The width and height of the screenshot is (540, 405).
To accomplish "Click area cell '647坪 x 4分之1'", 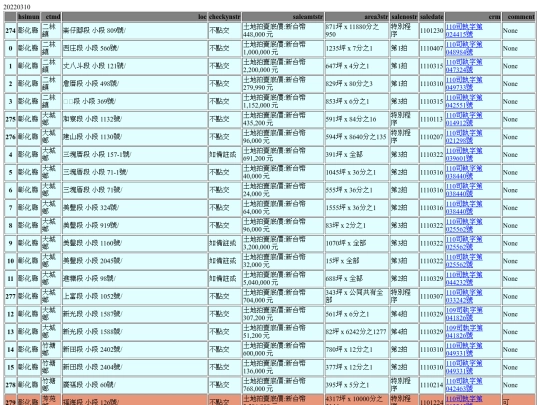I will pyautogui.click(x=357, y=66).
